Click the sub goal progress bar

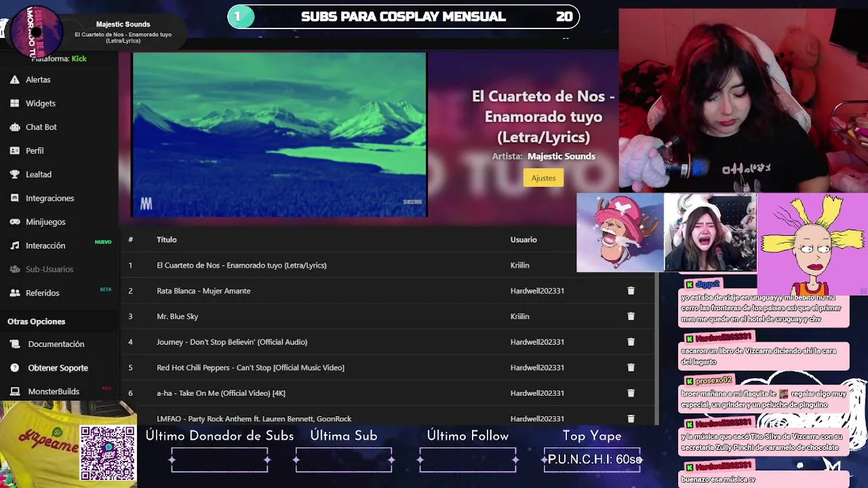[x=403, y=17]
